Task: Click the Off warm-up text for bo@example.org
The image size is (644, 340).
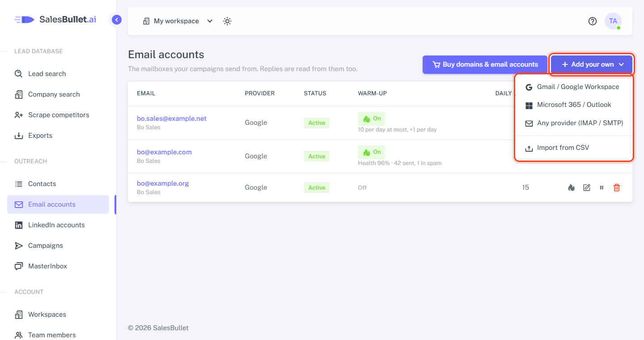Action: pos(362,188)
